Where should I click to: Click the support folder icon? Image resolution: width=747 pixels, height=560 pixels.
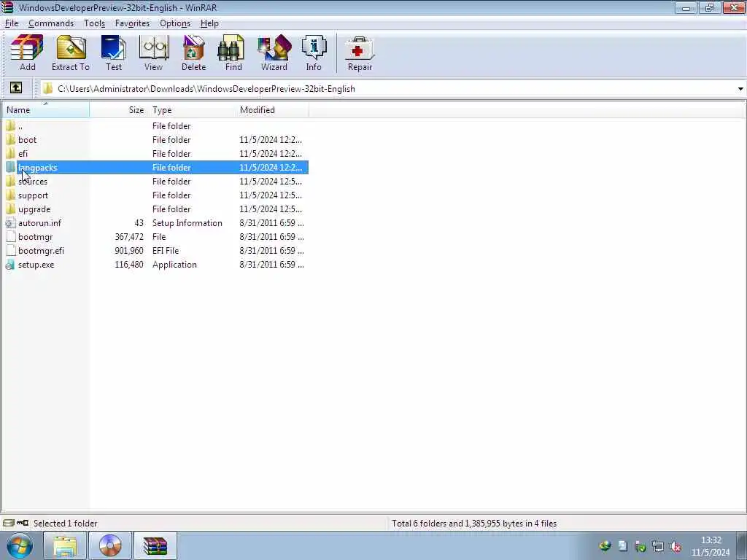point(10,195)
